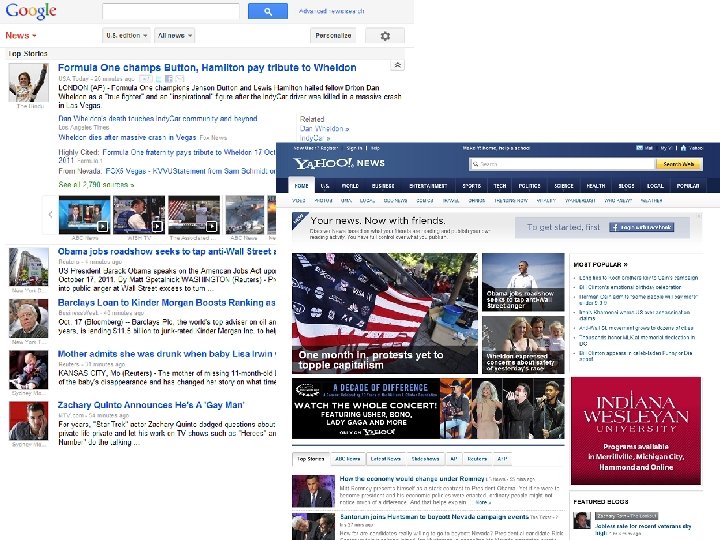Click the Sign In link in Yahoo header

[x=354, y=148]
